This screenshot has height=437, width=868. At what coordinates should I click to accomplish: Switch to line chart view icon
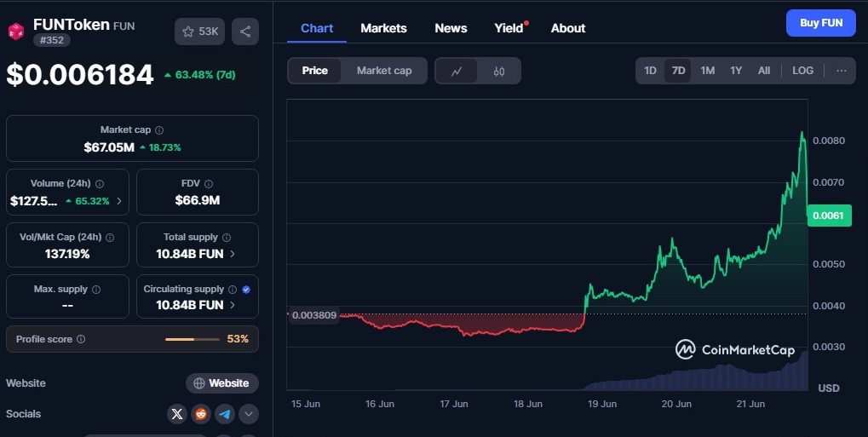pyautogui.click(x=457, y=71)
